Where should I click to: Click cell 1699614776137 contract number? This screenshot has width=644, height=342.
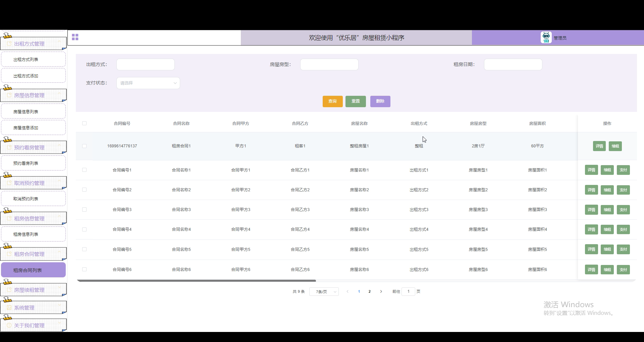122,146
